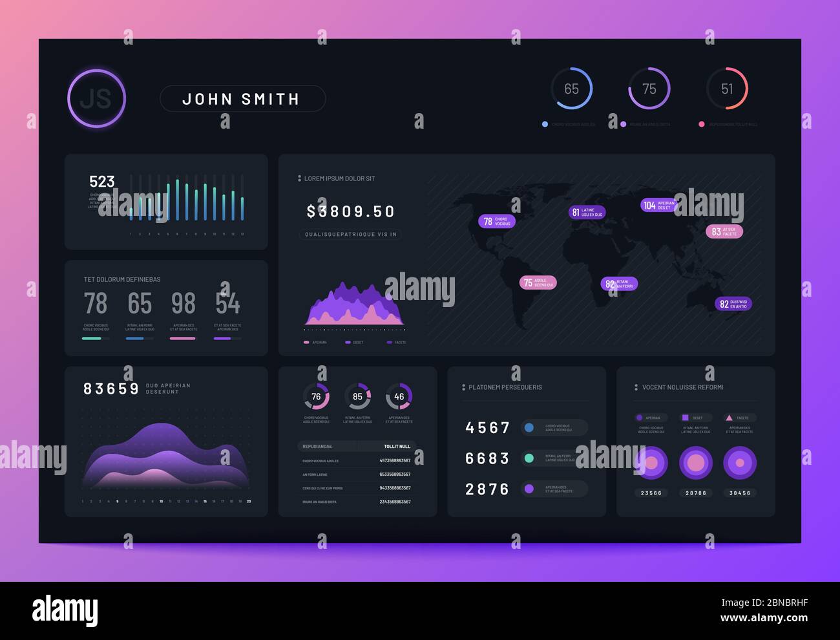Click the purple progress bar under 54
840x640 pixels.
pos(227,338)
